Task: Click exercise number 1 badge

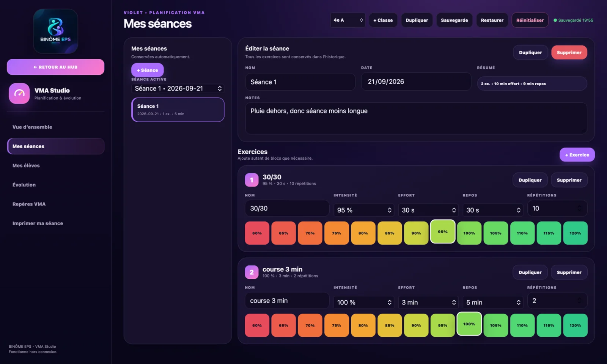Action: tap(252, 180)
